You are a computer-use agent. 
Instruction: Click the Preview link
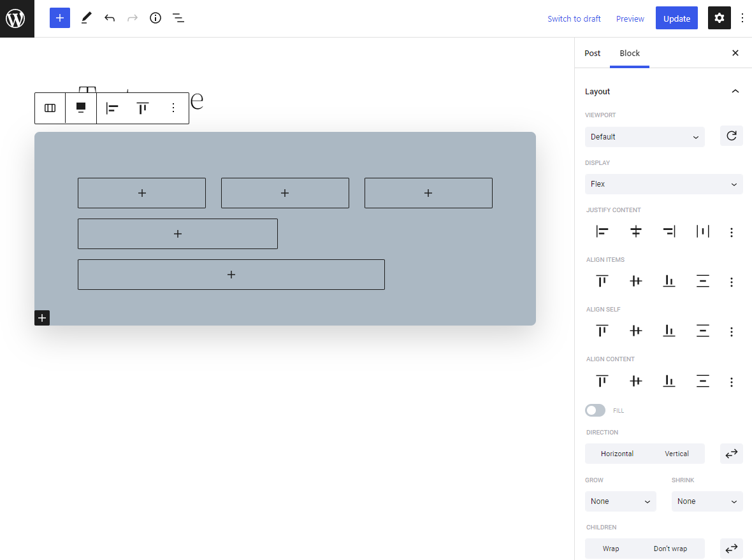(x=630, y=18)
